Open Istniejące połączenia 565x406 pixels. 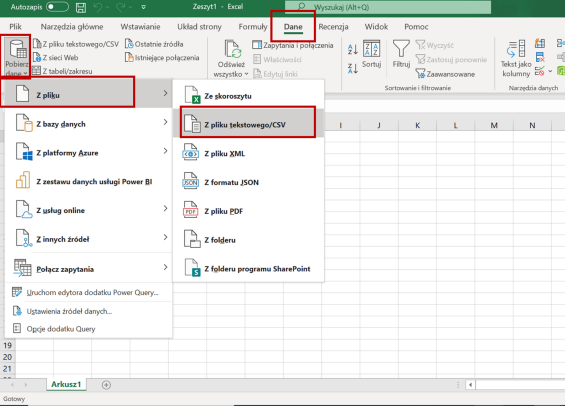(x=162, y=58)
